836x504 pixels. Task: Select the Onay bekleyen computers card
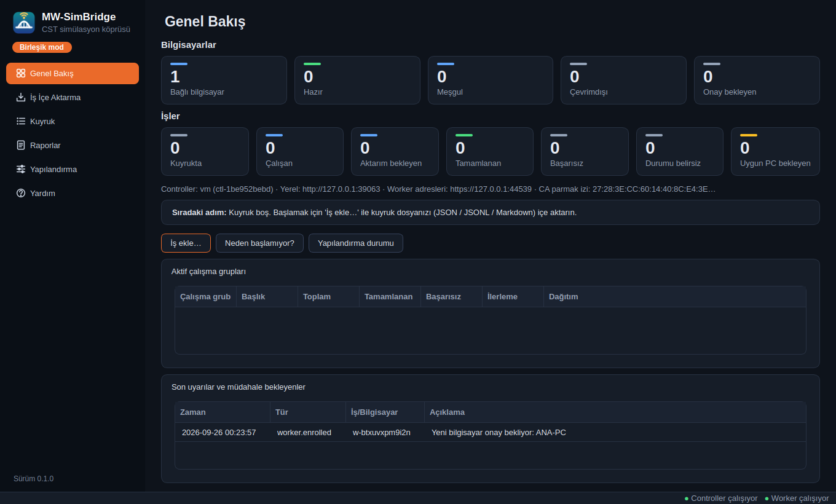tap(757, 80)
